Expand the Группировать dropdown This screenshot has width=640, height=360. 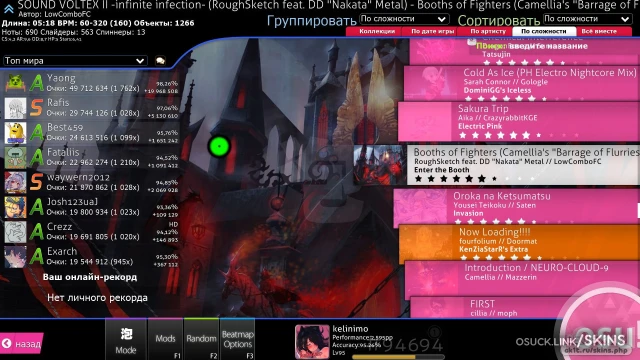pyautogui.click(x=404, y=19)
